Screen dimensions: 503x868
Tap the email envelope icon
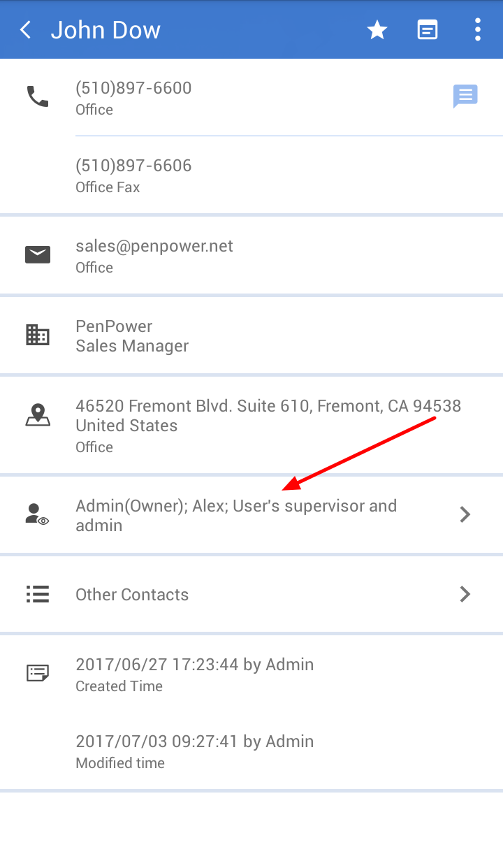(38, 255)
